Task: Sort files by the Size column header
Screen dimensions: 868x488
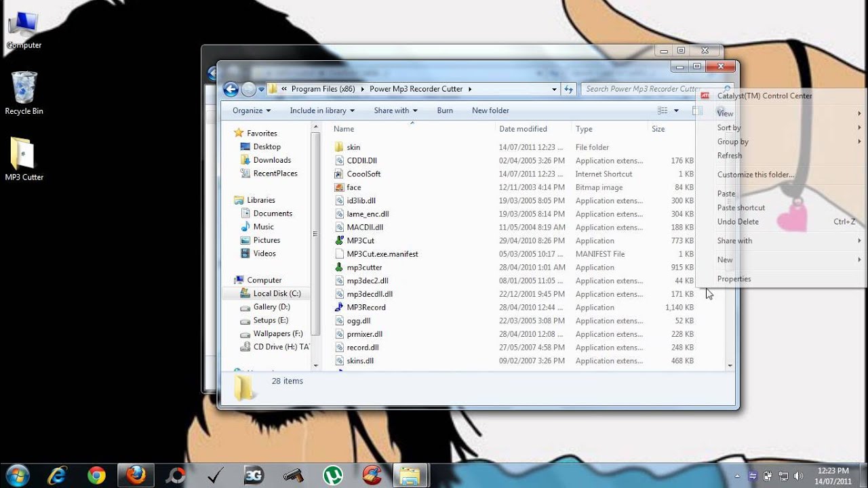Action: tap(671, 129)
